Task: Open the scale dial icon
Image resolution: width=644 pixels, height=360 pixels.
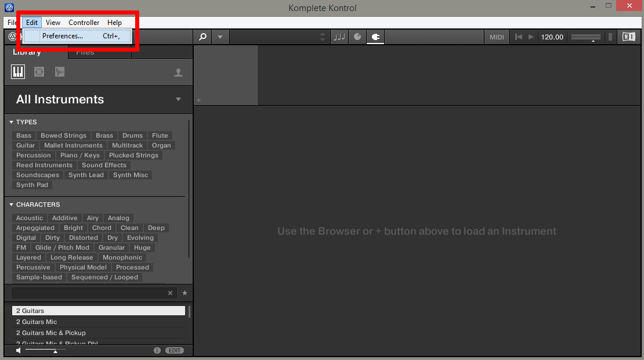Action: click(x=357, y=37)
